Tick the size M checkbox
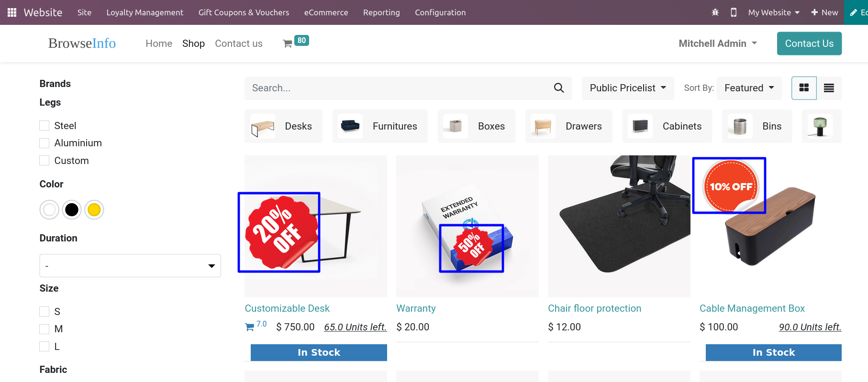 (x=45, y=329)
